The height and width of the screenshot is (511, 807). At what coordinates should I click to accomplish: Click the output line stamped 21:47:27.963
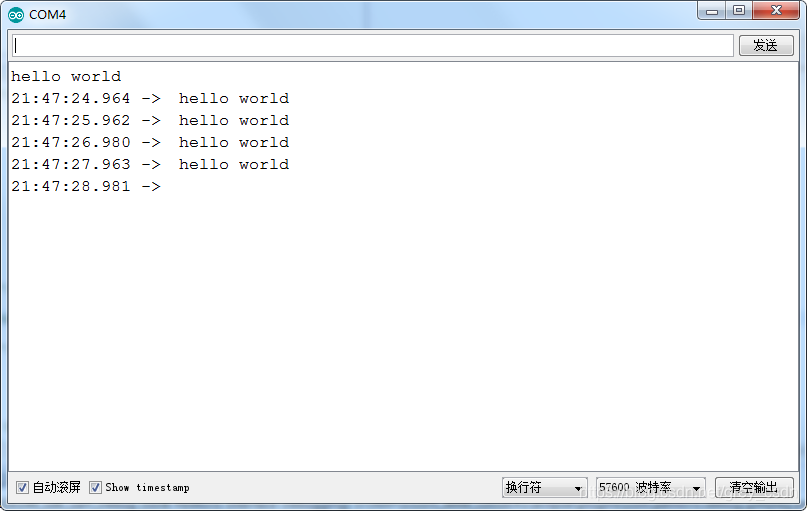click(x=150, y=165)
